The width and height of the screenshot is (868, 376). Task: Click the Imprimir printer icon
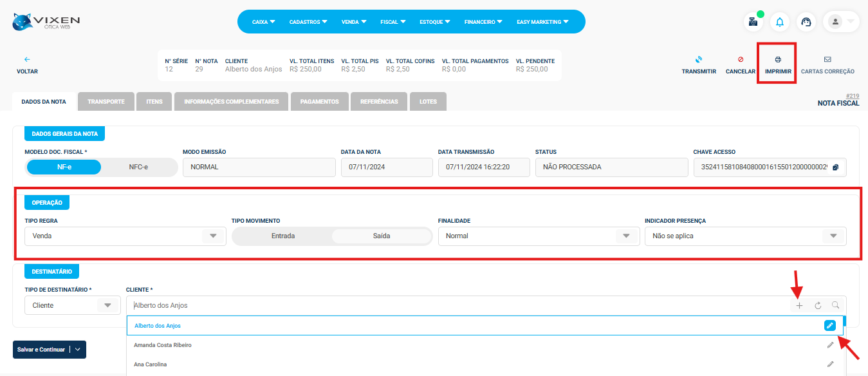point(777,60)
